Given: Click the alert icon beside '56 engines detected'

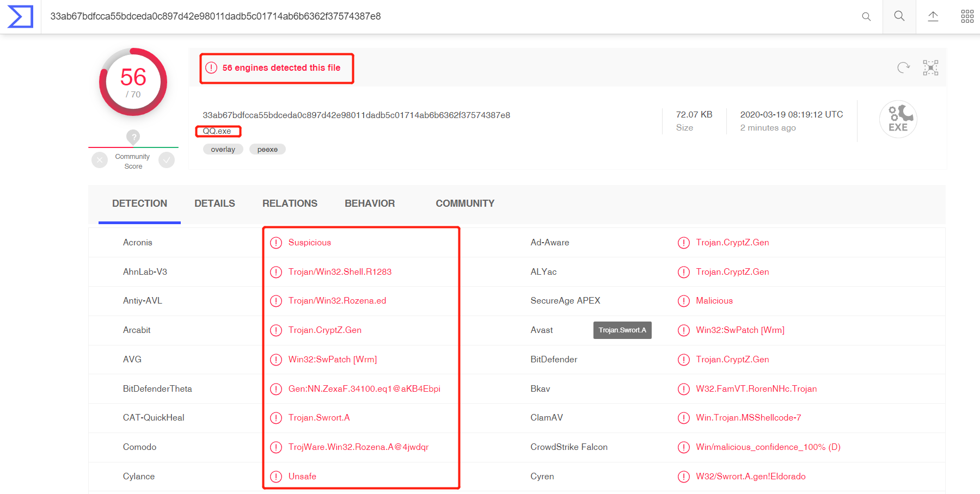Looking at the screenshot, I should 211,68.
